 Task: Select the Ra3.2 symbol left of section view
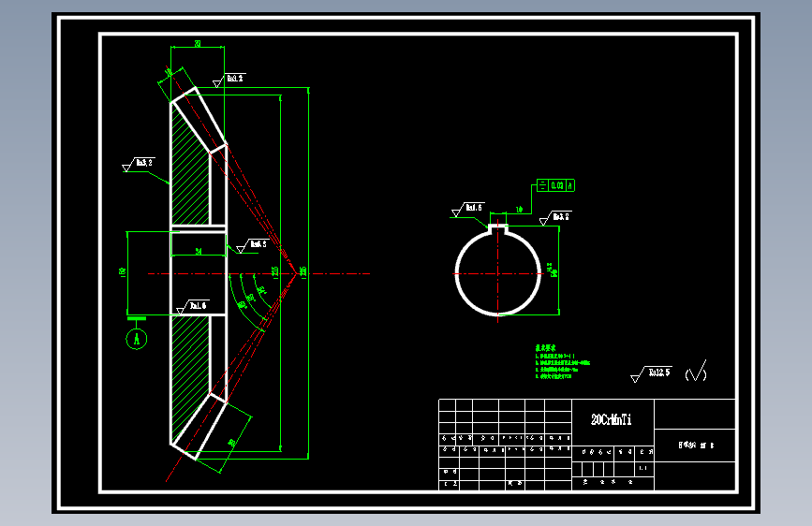pyautogui.click(x=139, y=165)
